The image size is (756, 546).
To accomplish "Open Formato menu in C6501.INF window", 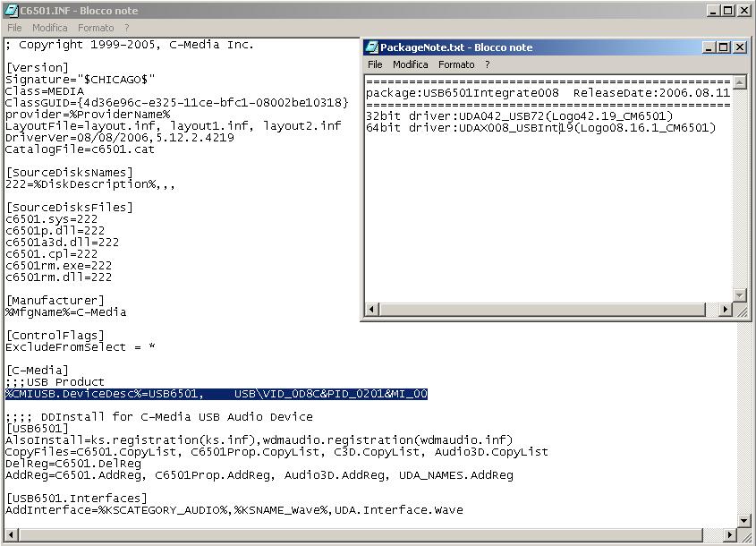I will click(96, 28).
